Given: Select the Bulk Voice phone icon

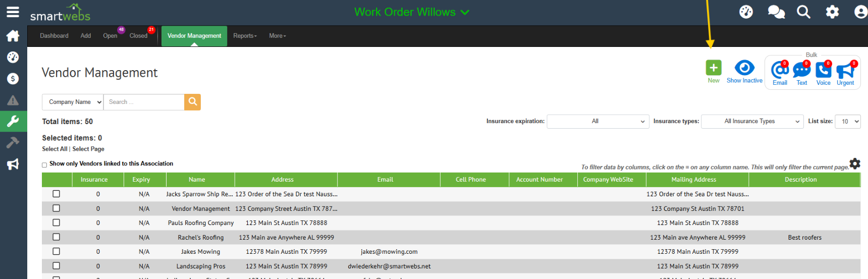Looking at the screenshot, I should click(823, 70).
